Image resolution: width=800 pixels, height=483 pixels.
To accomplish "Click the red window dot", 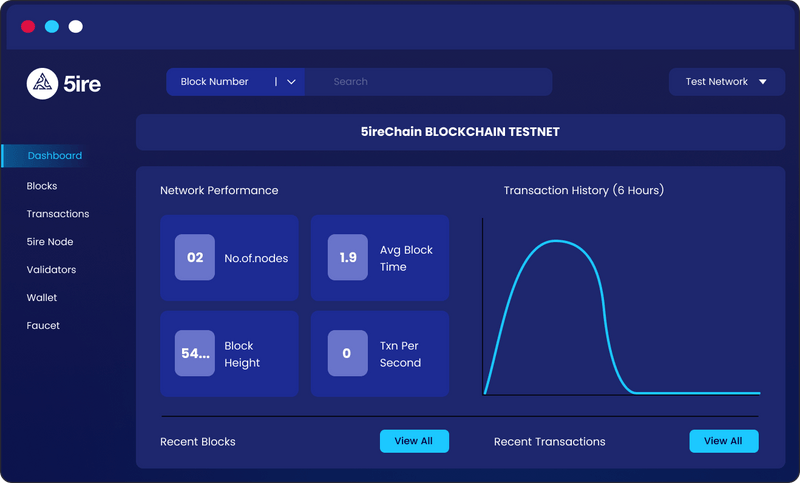I will click(28, 27).
